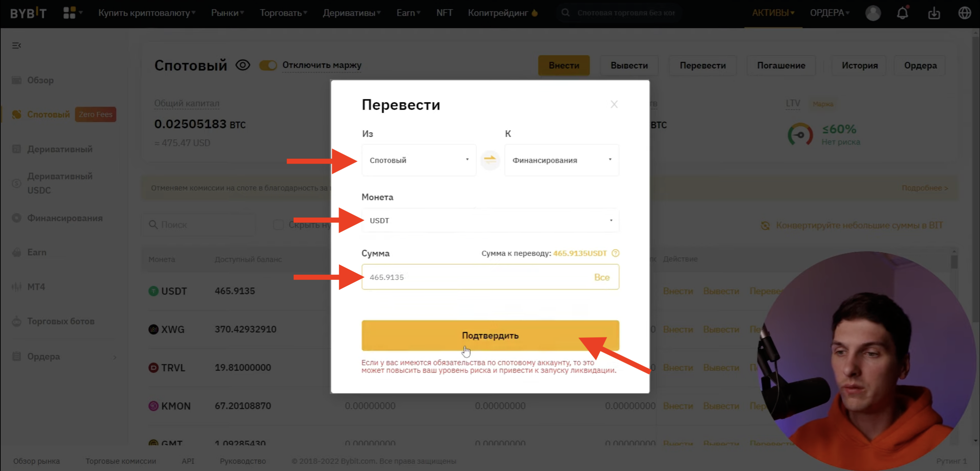Click the user profile avatar
The image size is (980, 471).
(873, 13)
